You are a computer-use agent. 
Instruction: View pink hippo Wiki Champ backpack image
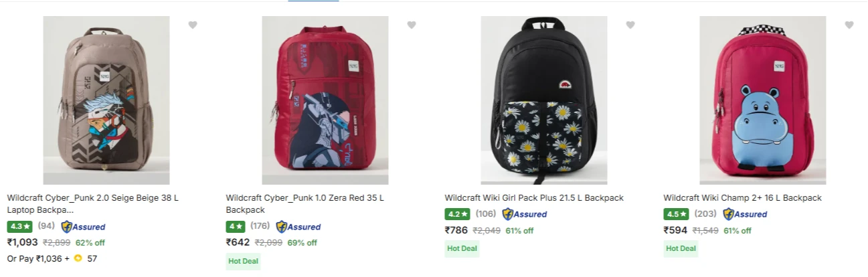point(763,100)
